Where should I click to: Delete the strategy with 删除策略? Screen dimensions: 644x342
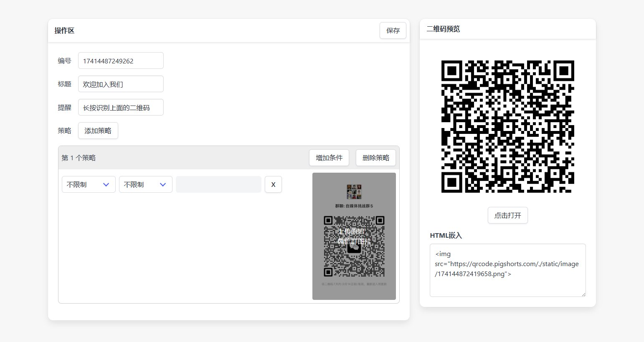[375, 158]
